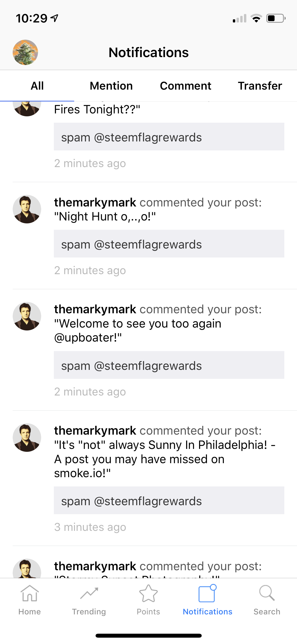Open the profile avatar in the header
This screenshot has height=644, width=297.
point(25,52)
